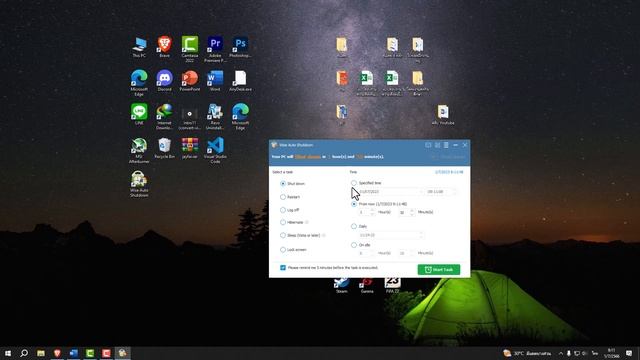Open the Photoshop desktop shortcut

click(240, 47)
